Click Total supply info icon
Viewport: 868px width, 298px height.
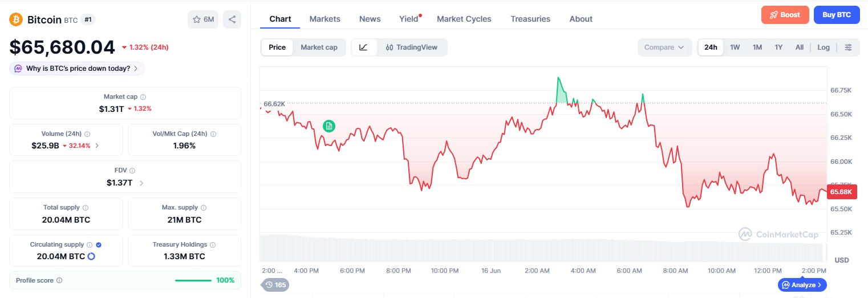pyautogui.click(x=86, y=208)
